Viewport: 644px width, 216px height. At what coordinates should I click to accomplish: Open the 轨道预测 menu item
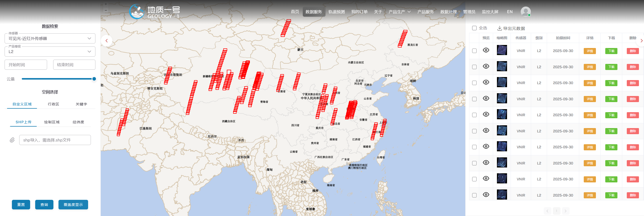pos(336,12)
